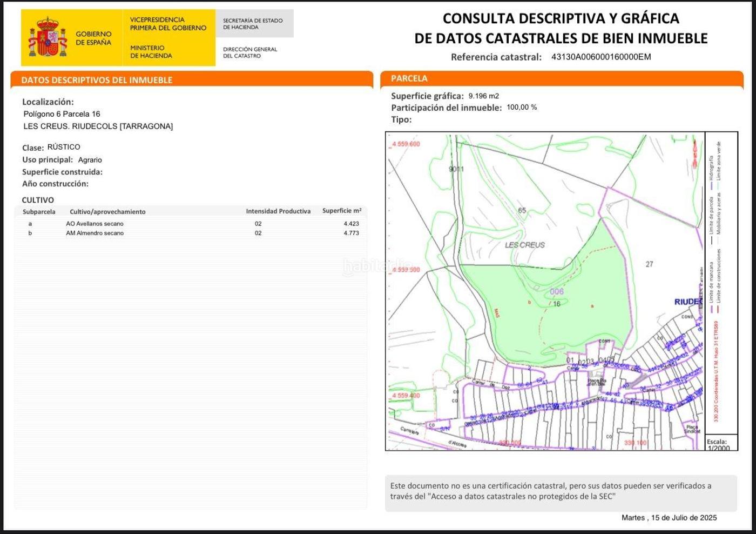Click the habitaclia watermark logo

pos(378,265)
